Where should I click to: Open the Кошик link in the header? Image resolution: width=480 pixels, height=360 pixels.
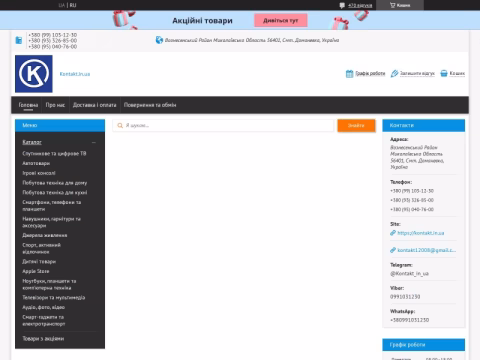click(x=457, y=73)
